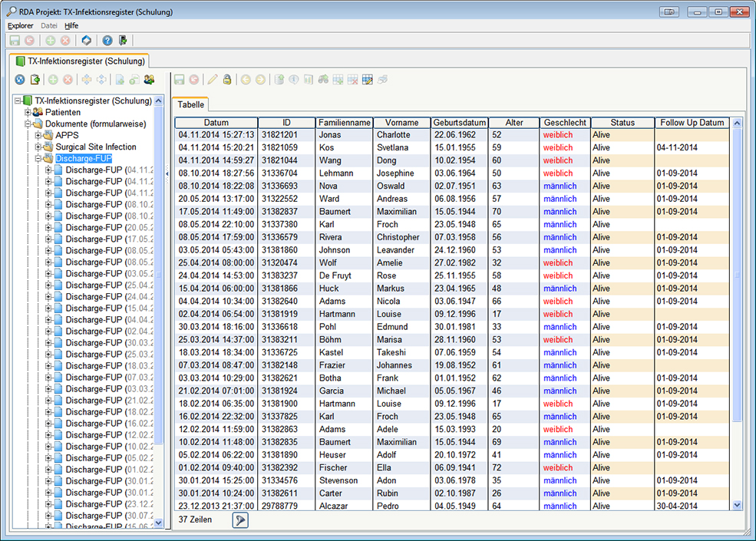Click the blue help question mark icon
This screenshot has height=541, width=756.
pyautogui.click(x=107, y=41)
